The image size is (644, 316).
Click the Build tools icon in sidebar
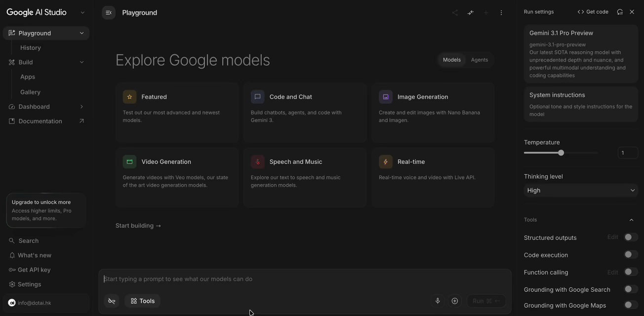pos(12,62)
